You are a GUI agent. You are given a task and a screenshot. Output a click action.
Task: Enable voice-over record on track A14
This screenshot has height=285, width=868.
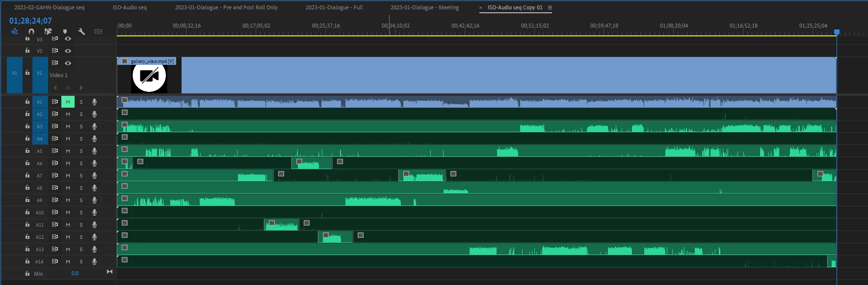pos(94,261)
